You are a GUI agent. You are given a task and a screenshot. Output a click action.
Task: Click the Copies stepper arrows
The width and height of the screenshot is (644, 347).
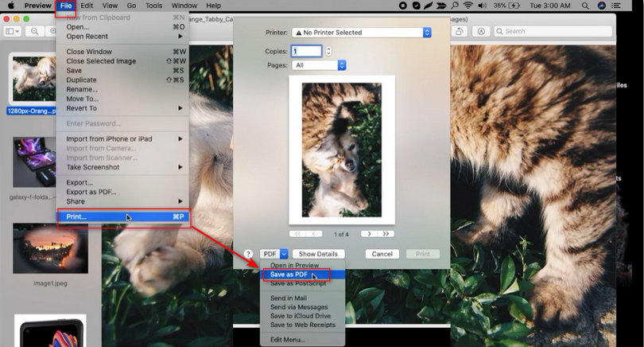tap(328, 51)
